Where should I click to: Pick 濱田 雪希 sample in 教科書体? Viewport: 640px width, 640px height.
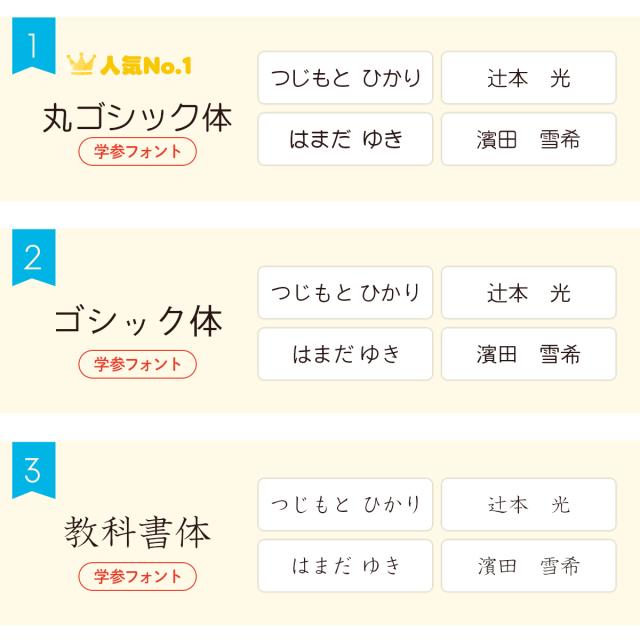click(x=528, y=566)
